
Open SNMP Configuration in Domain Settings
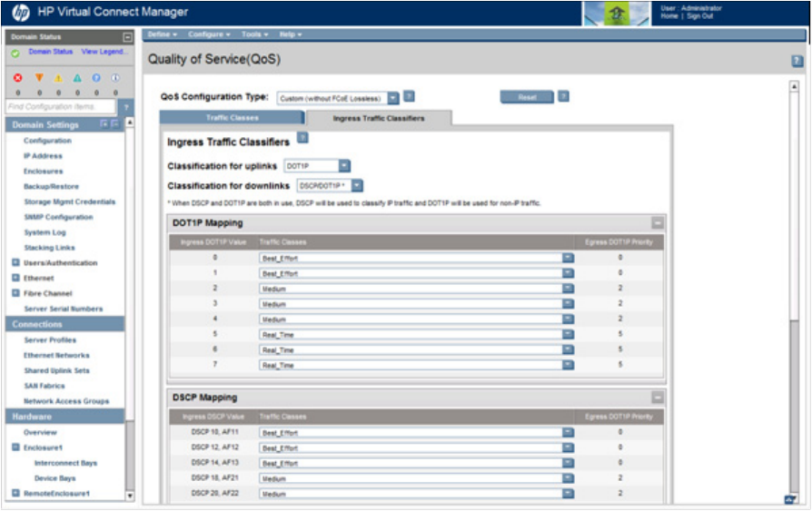pyautogui.click(x=58, y=217)
